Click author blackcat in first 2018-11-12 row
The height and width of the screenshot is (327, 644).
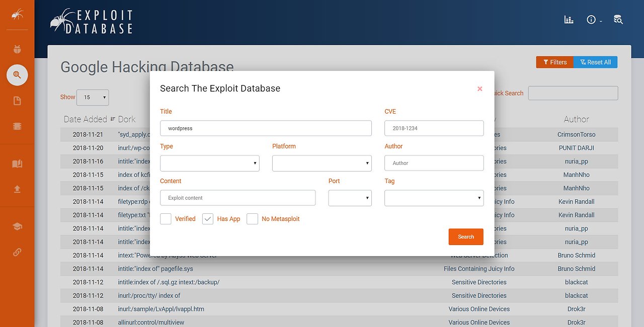click(x=577, y=282)
